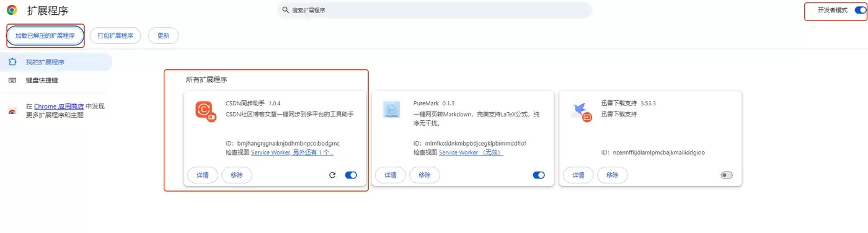Open 详情 for CSDN同步助手

coord(203,175)
